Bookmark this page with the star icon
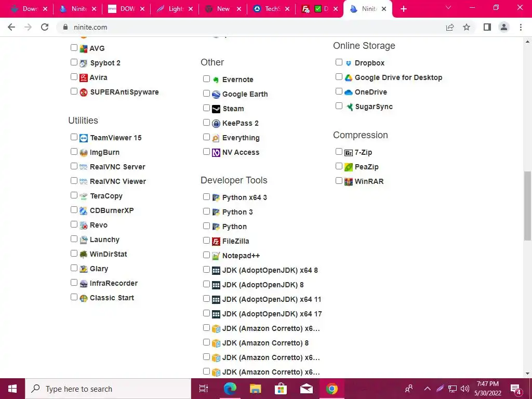This screenshot has width=532, height=399. (x=467, y=27)
